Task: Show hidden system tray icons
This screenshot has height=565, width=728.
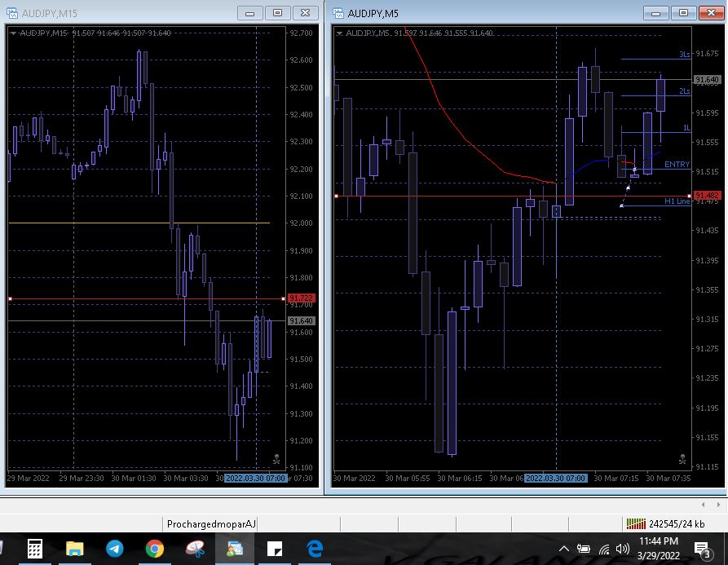Action: [x=563, y=550]
